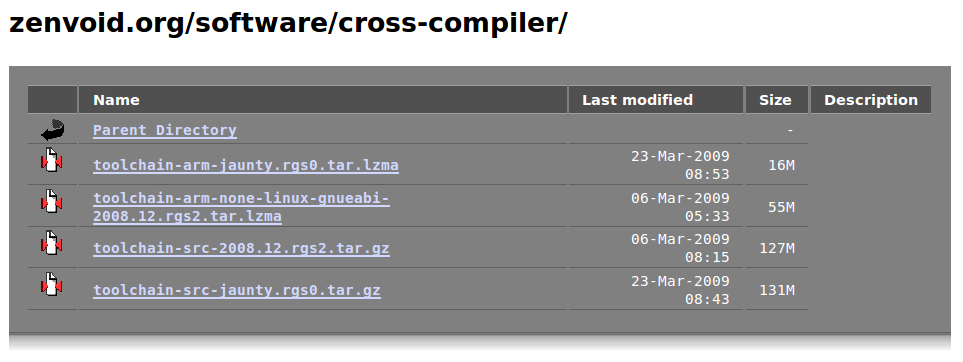Click the 23-Mar-2009 08:53 date cell
963x362 pixels.
(680, 165)
